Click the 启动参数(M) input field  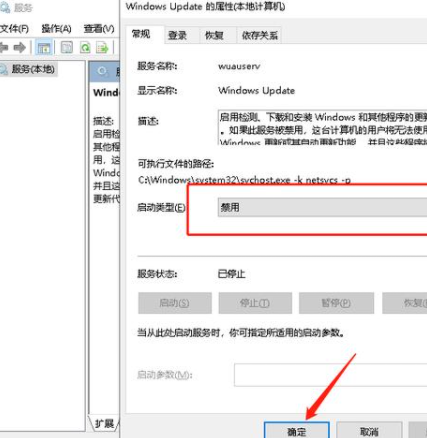(330, 375)
